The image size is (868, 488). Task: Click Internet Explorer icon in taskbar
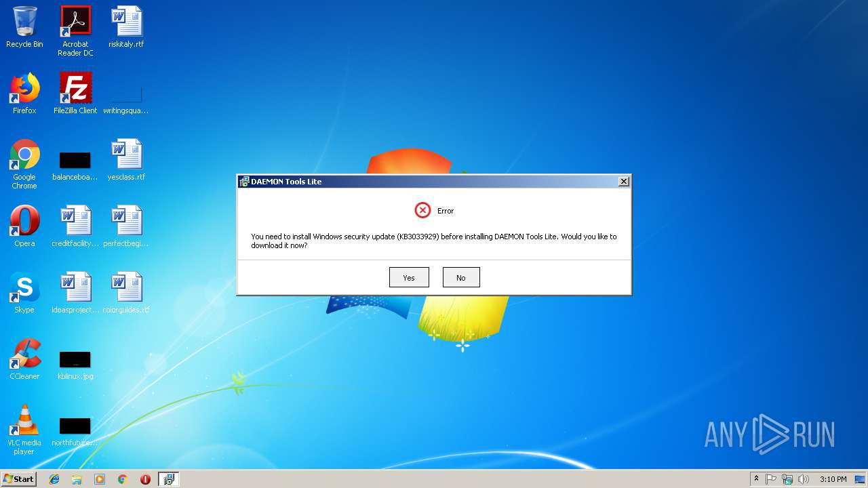coord(54,479)
